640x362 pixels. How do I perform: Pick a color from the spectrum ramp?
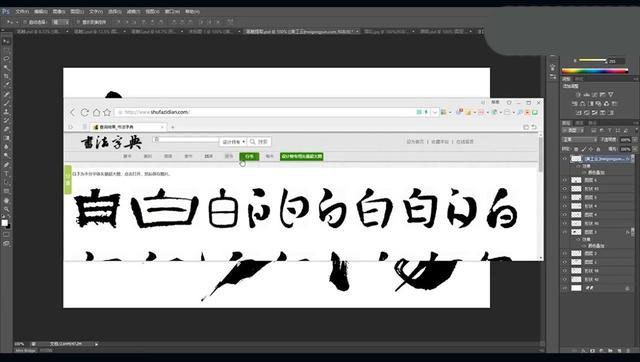tap(595, 71)
